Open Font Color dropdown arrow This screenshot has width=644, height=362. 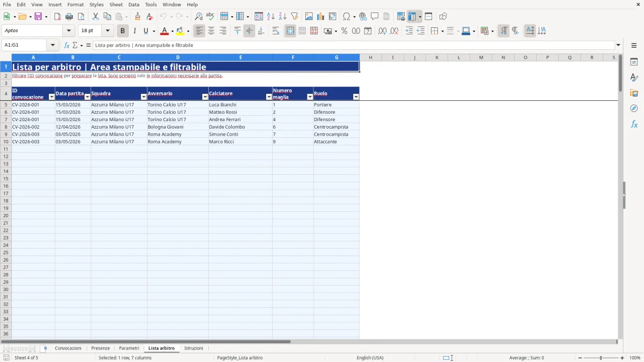[172, 31]
